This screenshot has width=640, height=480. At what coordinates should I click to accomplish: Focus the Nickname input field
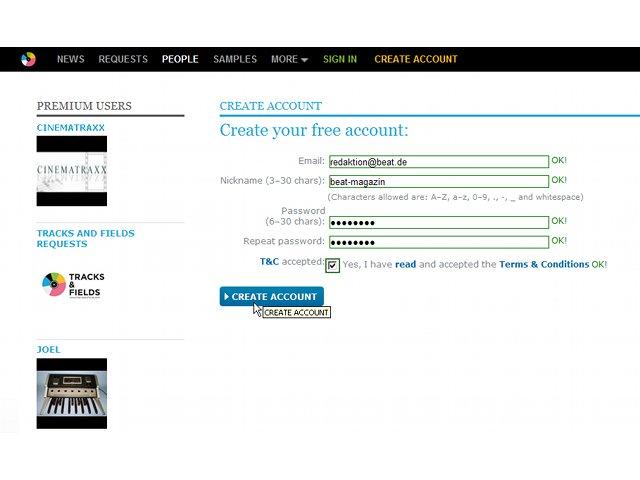pos(439,181)
